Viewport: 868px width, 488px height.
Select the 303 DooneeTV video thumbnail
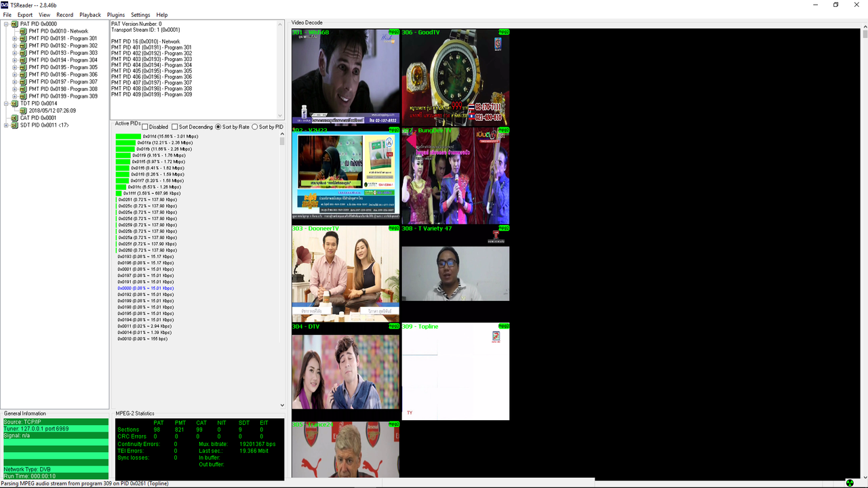(346, 274)
